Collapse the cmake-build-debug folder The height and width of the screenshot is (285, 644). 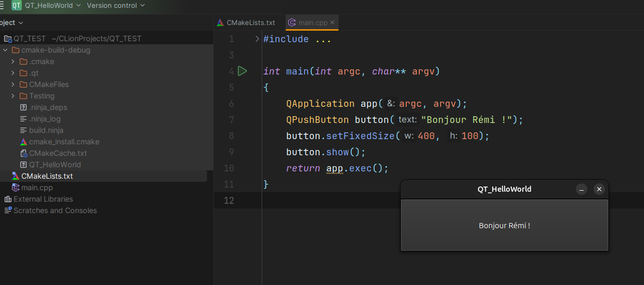[5, 50]
